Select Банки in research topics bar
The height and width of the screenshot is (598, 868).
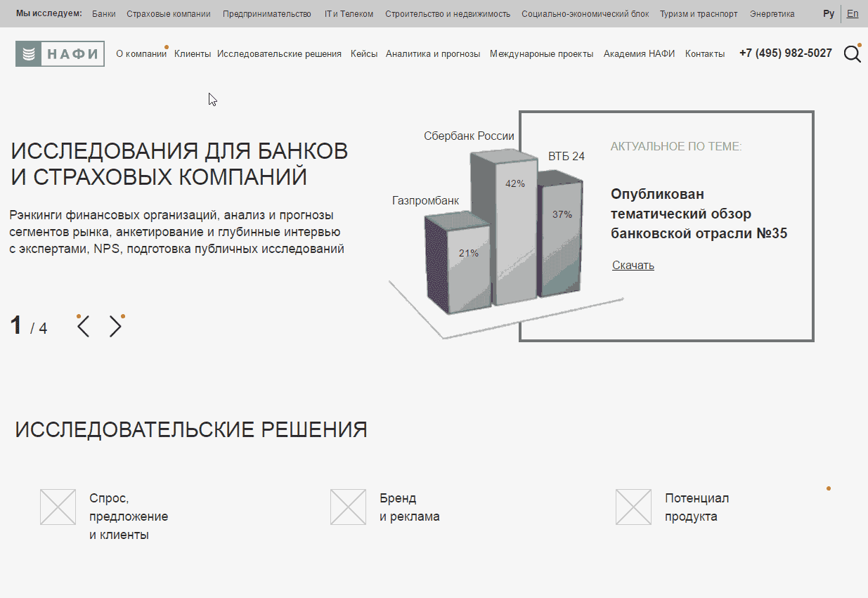coord(104,14)
